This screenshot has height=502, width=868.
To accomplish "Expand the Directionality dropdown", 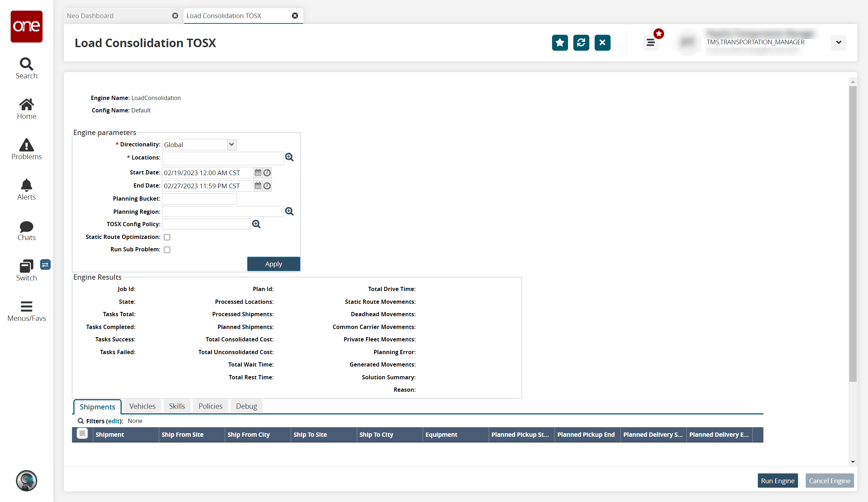I will click(232, 144).
